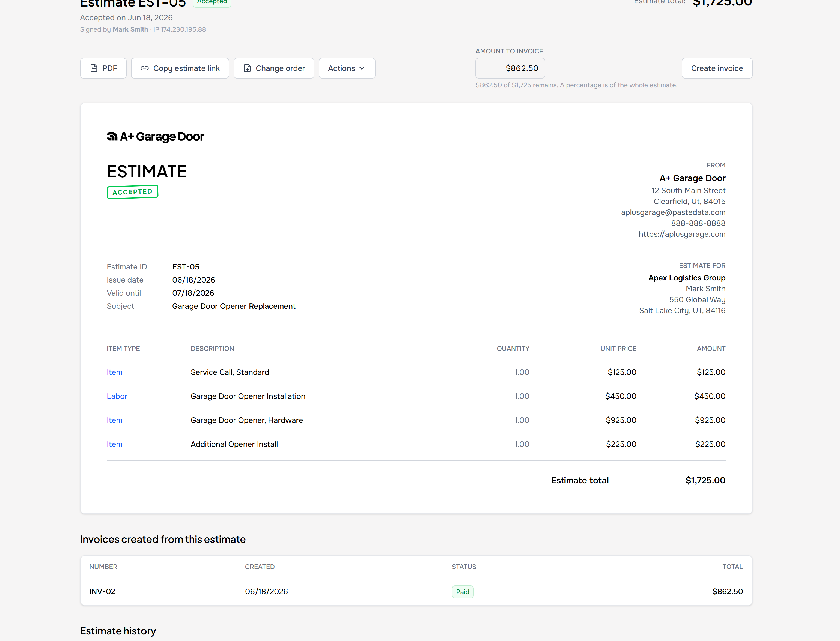Viewport: 840px width, 641px height.
Task: Open the Item link for Service Call, Standard
Action: (115, 372)
